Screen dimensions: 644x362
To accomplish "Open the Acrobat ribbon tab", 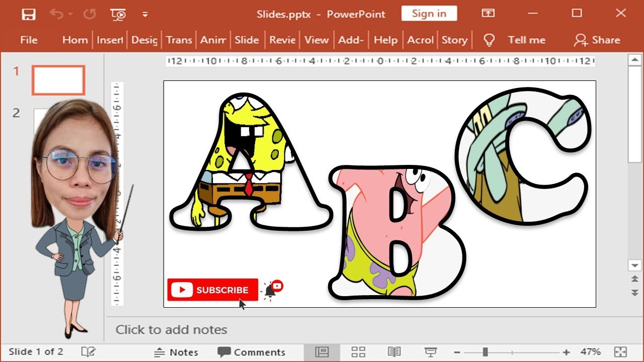I will 421,40.
